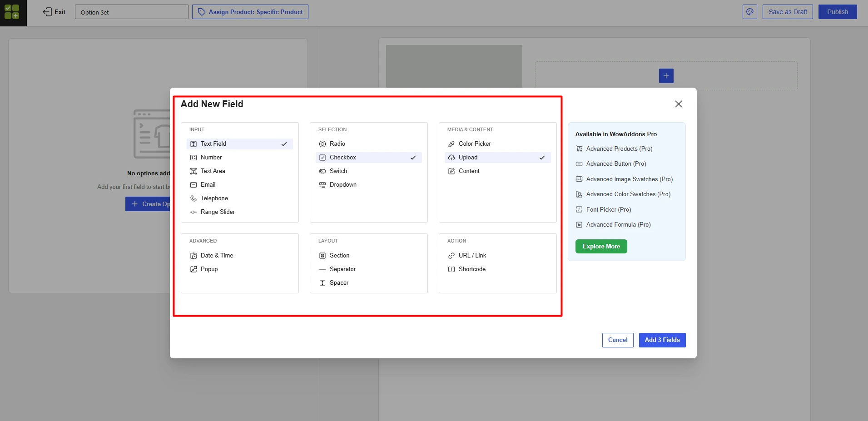Viewport: 868px width, 421px height.
Task: Deselect the Text Field option
Action: point(240,144)
